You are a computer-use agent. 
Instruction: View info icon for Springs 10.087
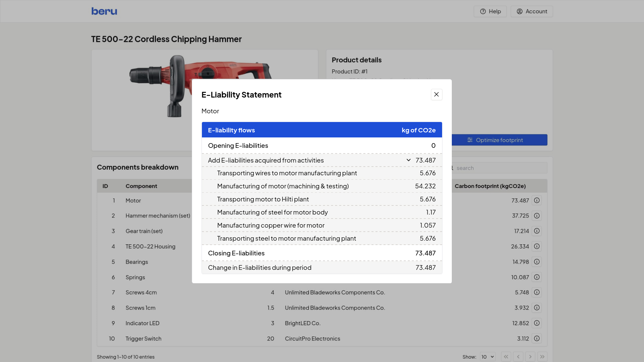point(537,277)
